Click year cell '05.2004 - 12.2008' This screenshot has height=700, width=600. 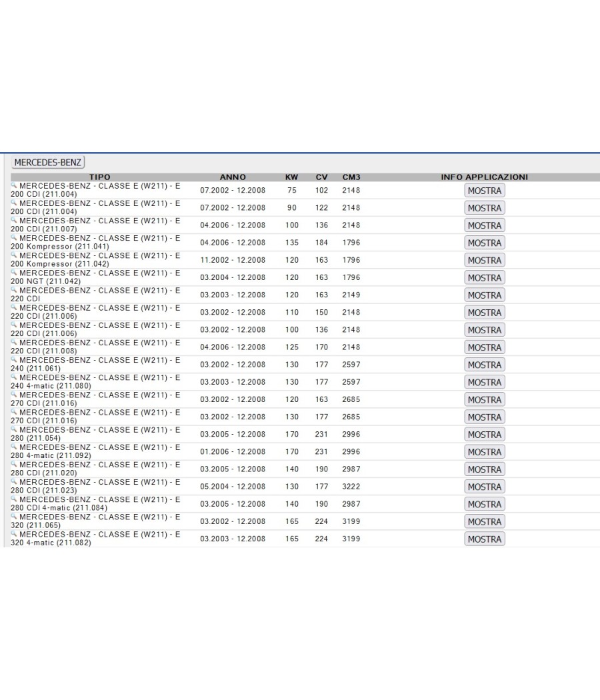233,486
